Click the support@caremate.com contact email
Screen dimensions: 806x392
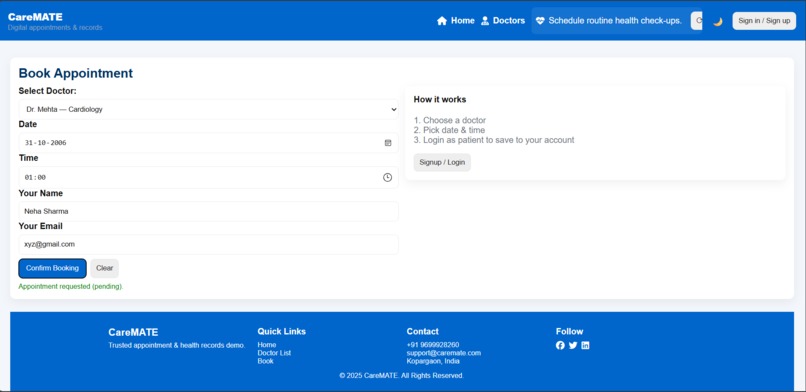coord(444,353)
